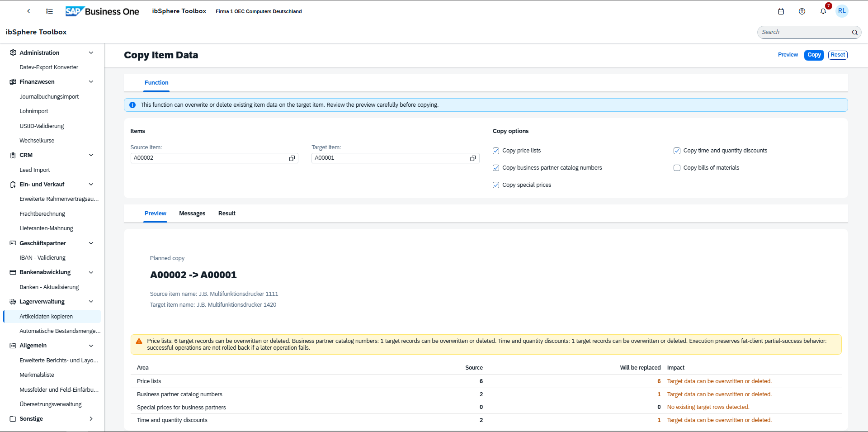Collapse the Finanzwesen section chevron
This screenshot has width=868, height=432.
(x=91, y=82)
